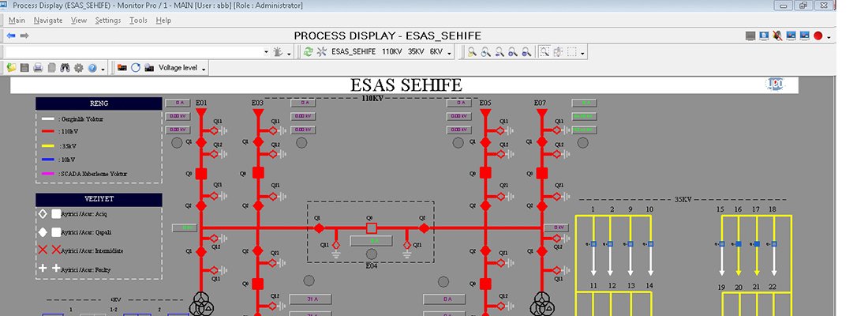
Task: Click the red 110kV color legend line
Action: tap(48, 133)
